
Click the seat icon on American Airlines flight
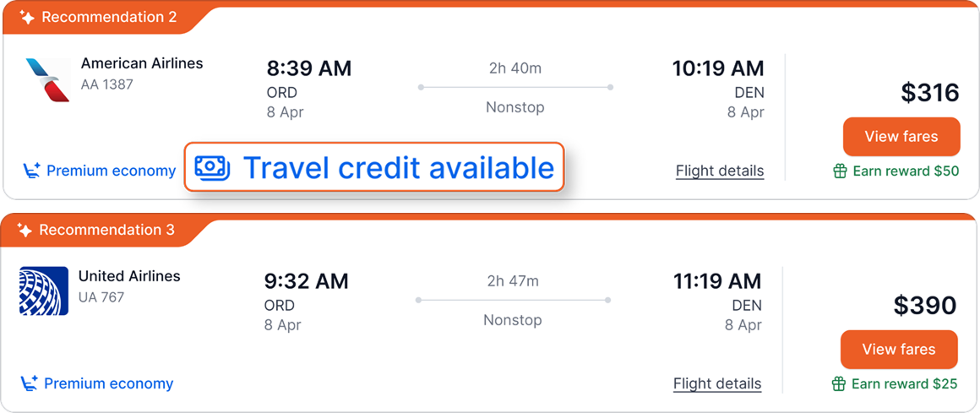31,171
